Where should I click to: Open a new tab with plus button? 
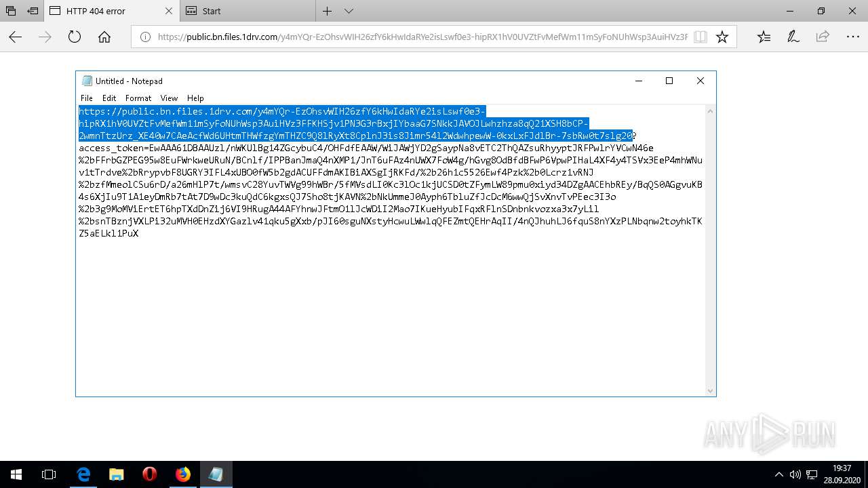327,11
